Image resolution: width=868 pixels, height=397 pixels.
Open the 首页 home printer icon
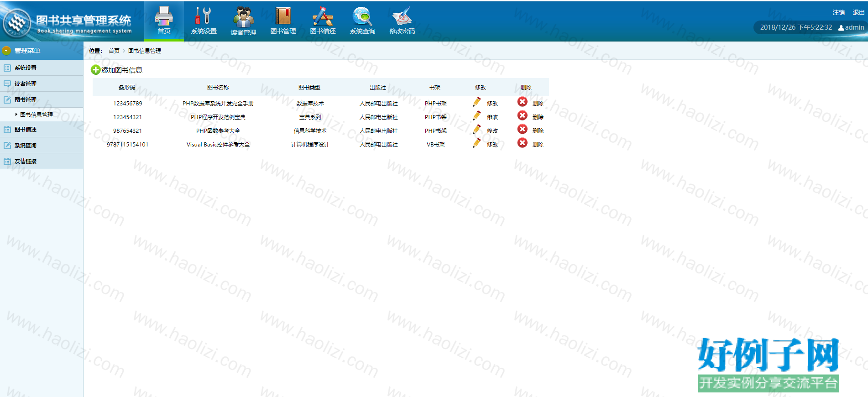[x=164, y=16]
